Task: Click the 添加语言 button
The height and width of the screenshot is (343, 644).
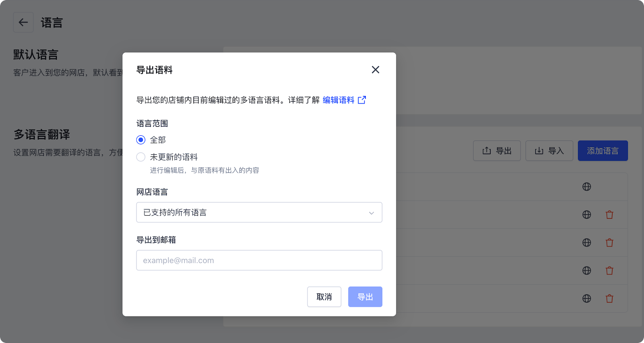Action: pyautogui.click(x=603, y=151)
